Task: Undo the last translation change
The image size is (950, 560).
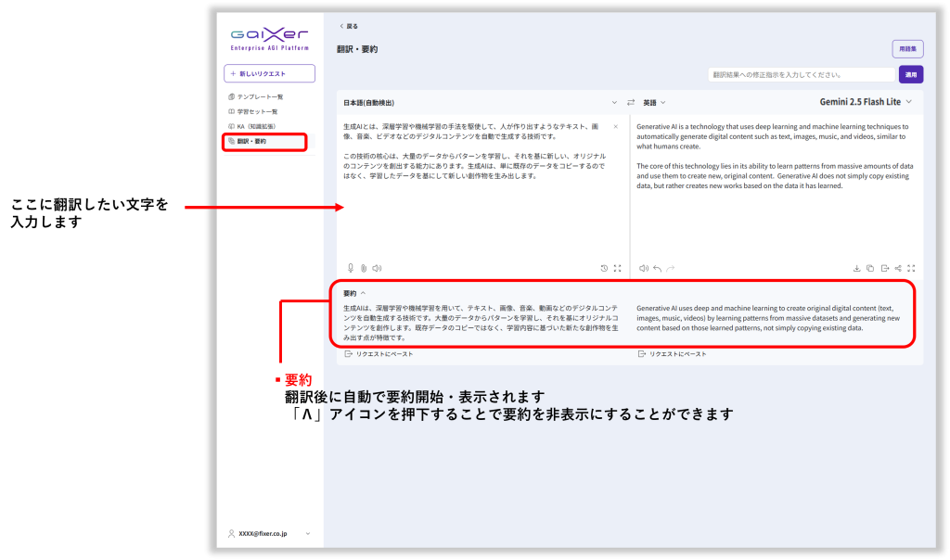Action: [657, 268]
